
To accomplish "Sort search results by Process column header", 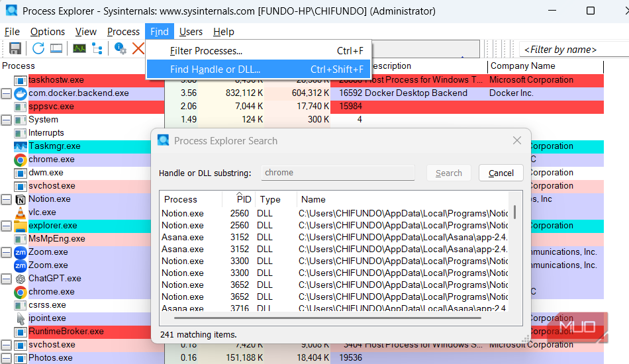I will coord(191,199).
